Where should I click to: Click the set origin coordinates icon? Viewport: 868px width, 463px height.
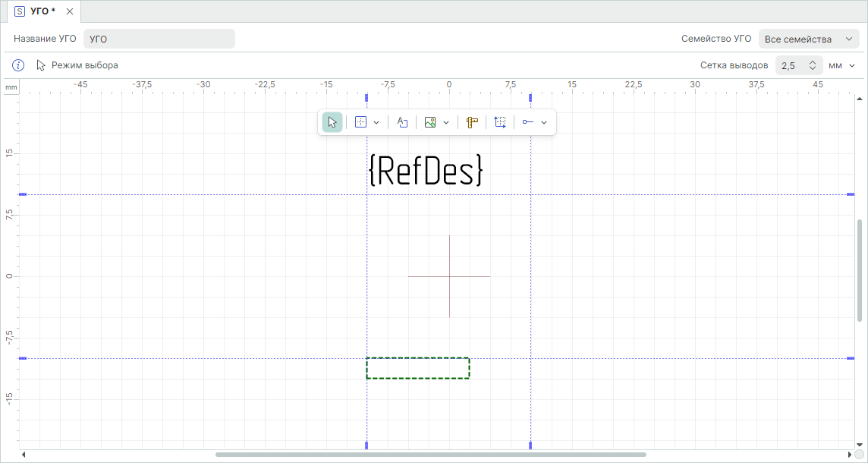coord(500,122)
